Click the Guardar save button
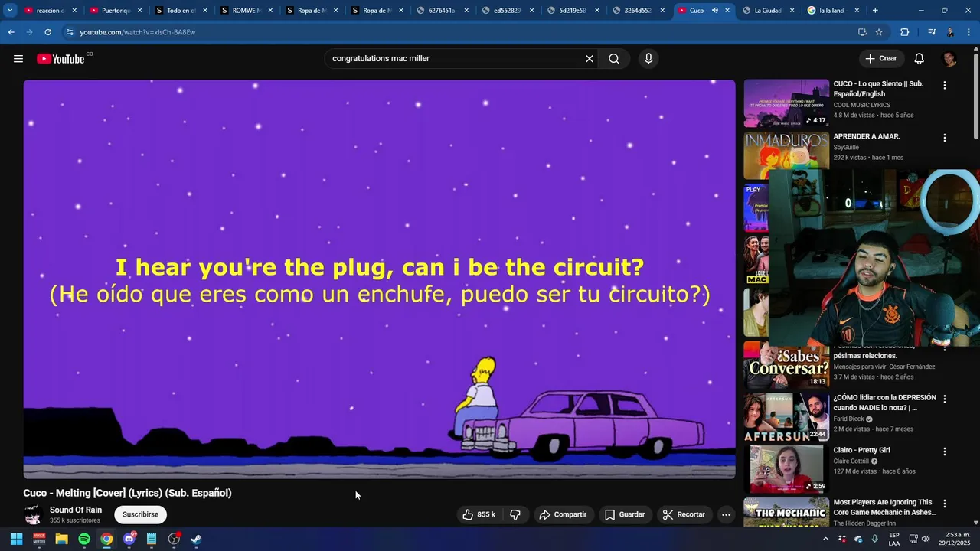 pos(625,514)
